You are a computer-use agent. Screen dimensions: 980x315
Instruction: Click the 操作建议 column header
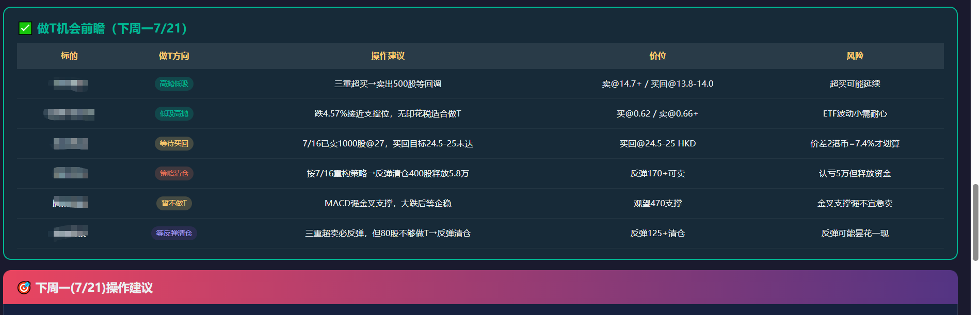point(388,56)
